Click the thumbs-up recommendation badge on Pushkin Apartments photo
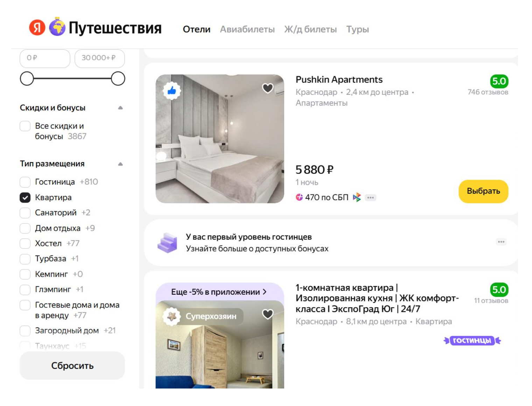This screenshot has width=532, height=406. 171,91
